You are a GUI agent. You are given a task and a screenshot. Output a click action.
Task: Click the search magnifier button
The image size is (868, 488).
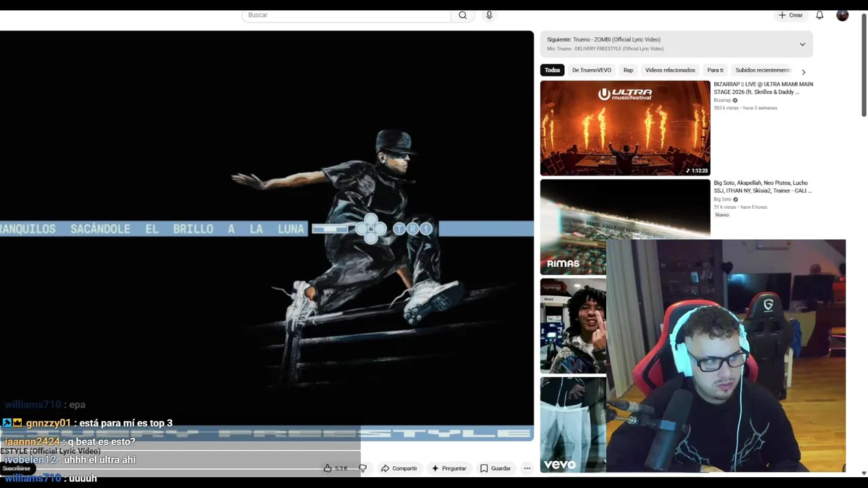coord(462,15)
